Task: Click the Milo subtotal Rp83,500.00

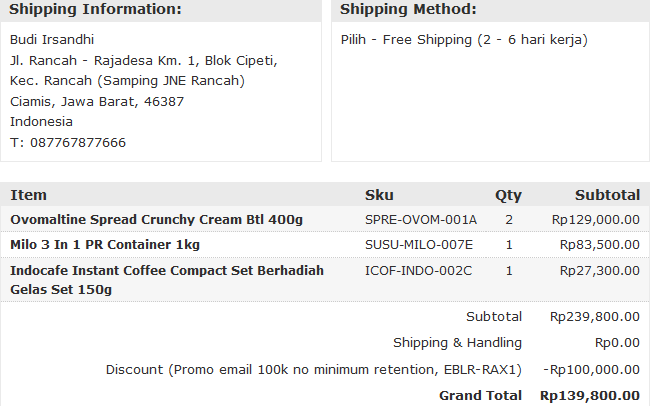Action: coord(599,245)
